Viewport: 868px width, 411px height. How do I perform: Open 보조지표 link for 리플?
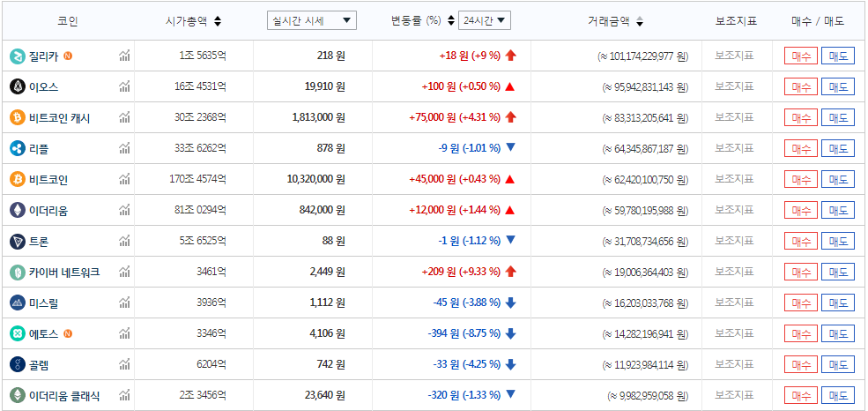734,148
